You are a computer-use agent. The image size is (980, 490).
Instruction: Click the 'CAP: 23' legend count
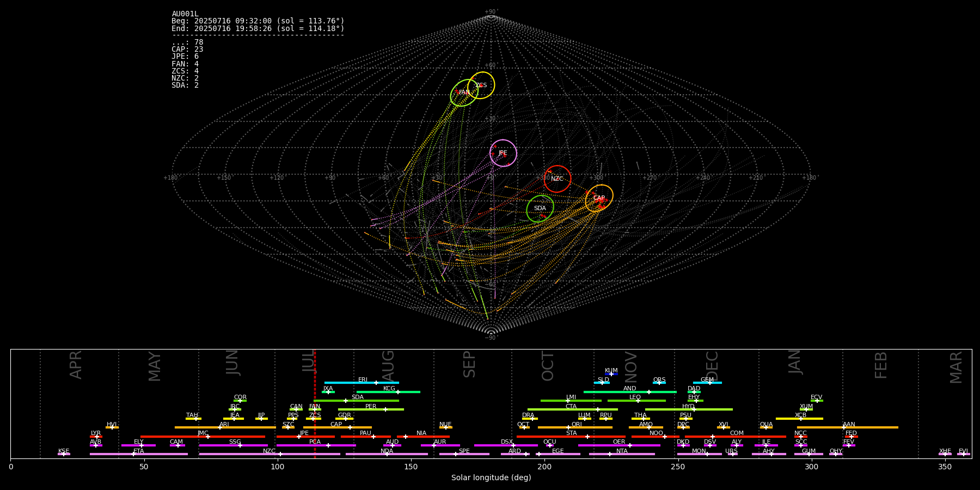(187, 50)
